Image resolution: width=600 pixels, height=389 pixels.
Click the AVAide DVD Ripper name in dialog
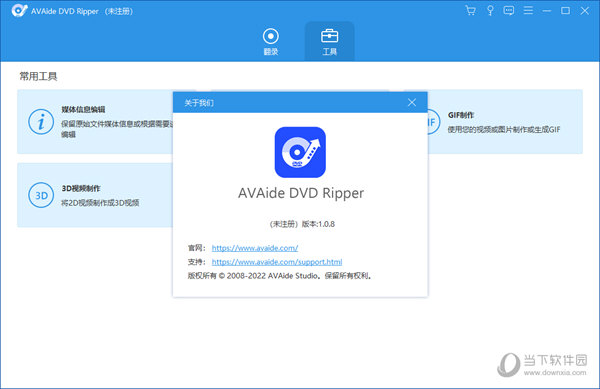point(301,193)
